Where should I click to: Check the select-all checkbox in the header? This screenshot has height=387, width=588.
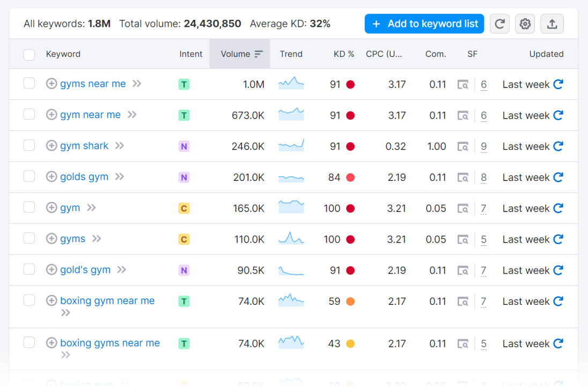pos(29,54)
